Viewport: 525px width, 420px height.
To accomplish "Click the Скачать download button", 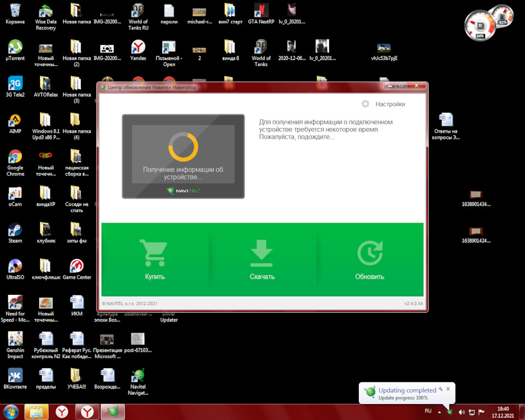I will [262, 260].
